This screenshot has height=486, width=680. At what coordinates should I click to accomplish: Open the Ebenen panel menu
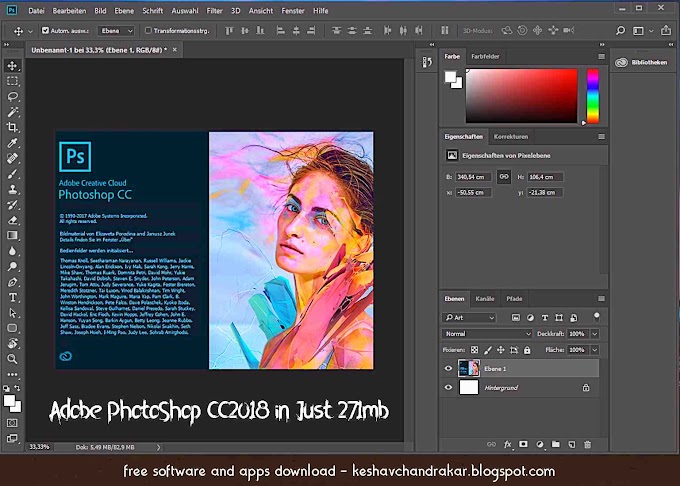[x=601, y=299]
